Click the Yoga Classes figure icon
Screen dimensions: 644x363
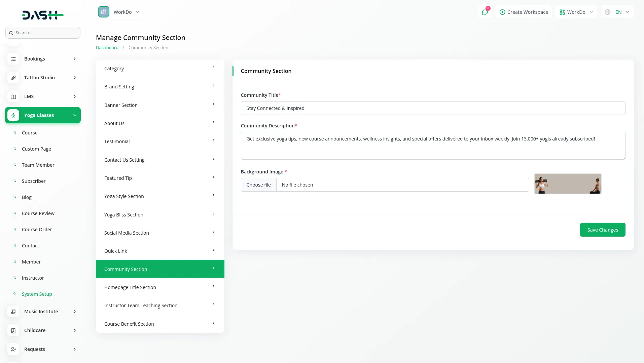pyautogui.click(x=13, y=115)
